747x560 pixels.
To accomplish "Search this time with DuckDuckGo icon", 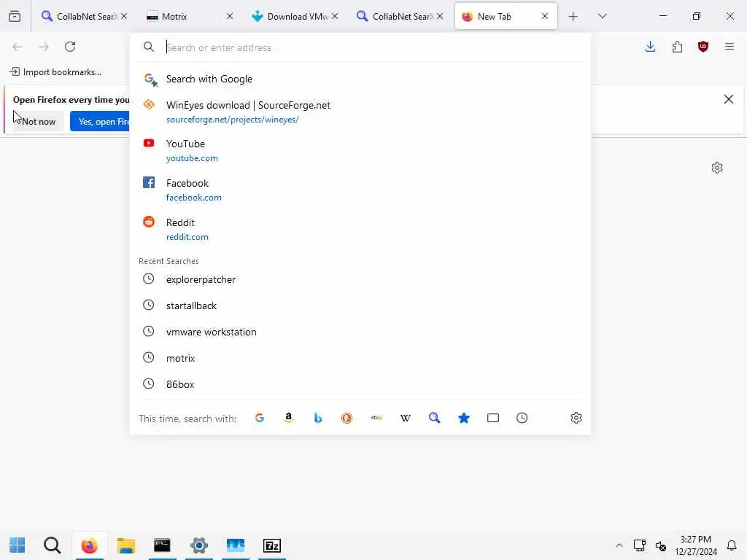I will (x=347, y=418).
